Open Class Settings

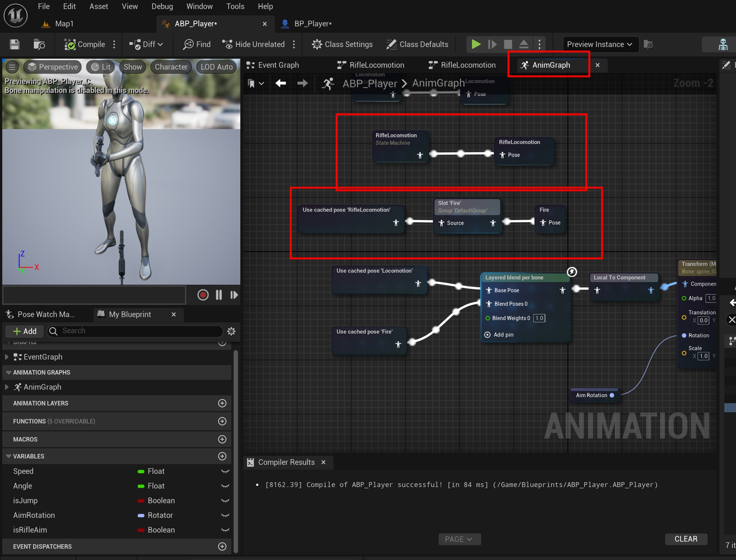[x=342, y=44]
